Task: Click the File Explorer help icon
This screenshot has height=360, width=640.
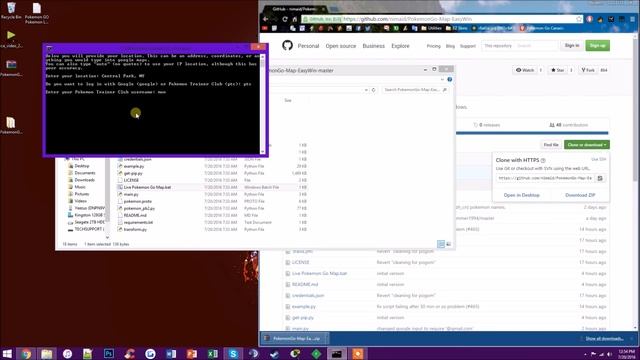Action: [x=449, y=80]
